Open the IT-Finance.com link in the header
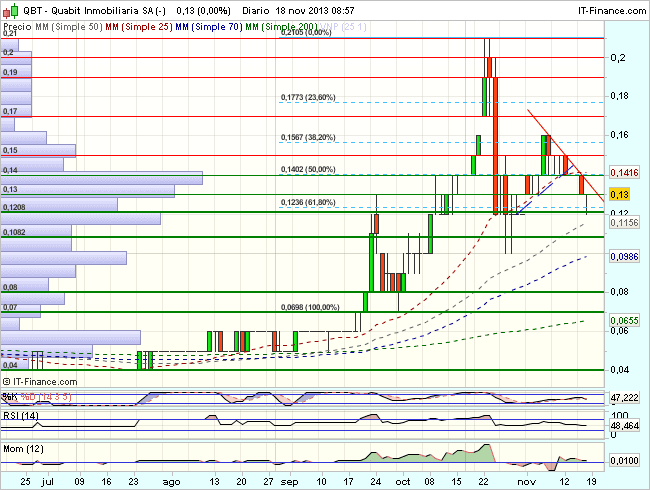The width and height of the screenshot is (650, 490). click(612, 10)
